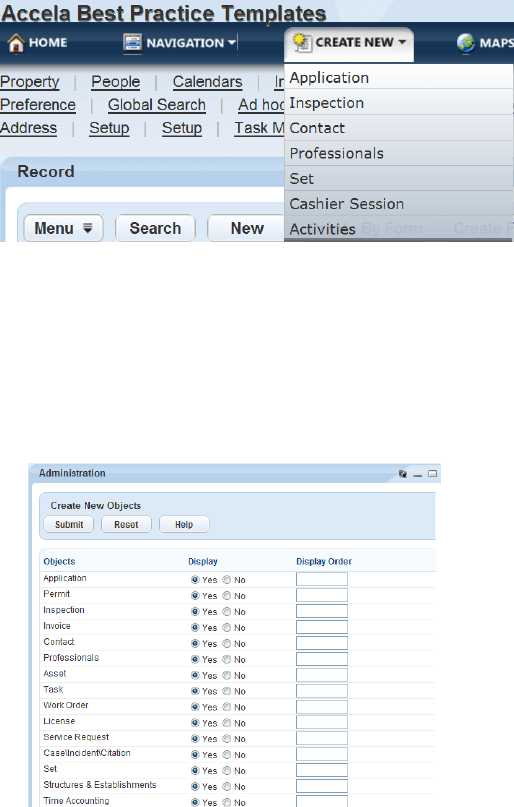
Task: Click the Record New button
Action: click(x=247, y=228)
